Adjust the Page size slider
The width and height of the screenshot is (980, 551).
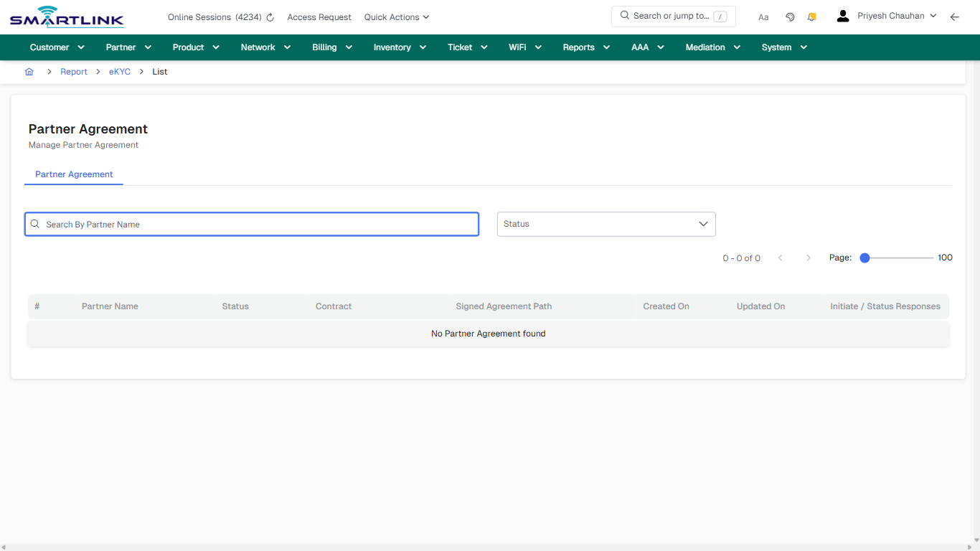click(864, 257)
